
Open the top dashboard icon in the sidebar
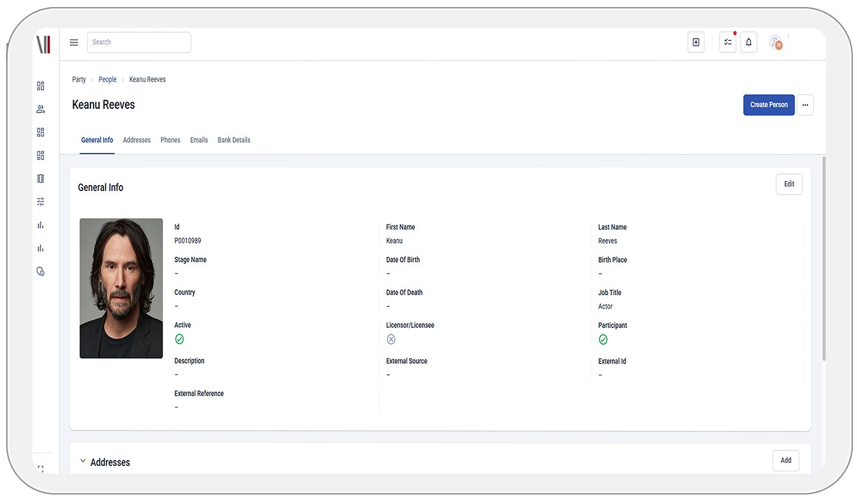[x=40, y=86]
